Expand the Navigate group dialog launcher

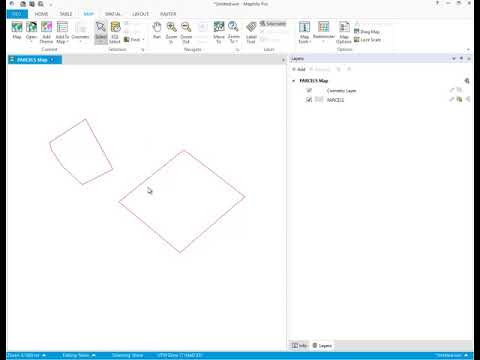pos(238,50)
